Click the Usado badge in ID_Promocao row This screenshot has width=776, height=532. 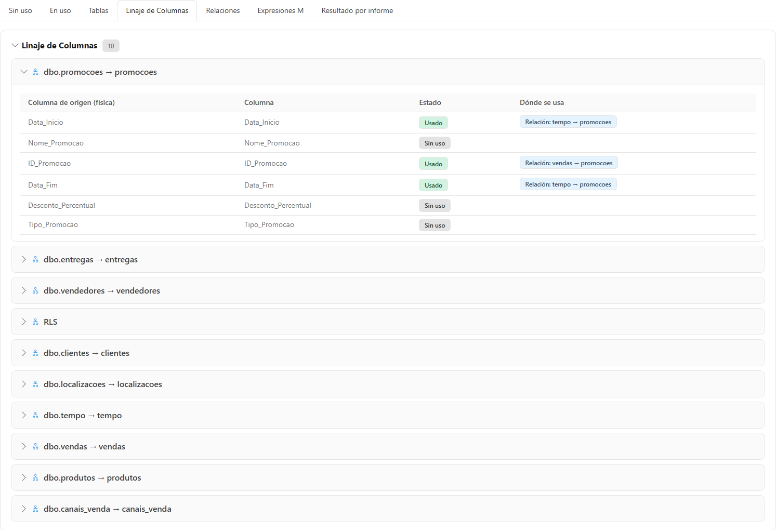point(433,164)
